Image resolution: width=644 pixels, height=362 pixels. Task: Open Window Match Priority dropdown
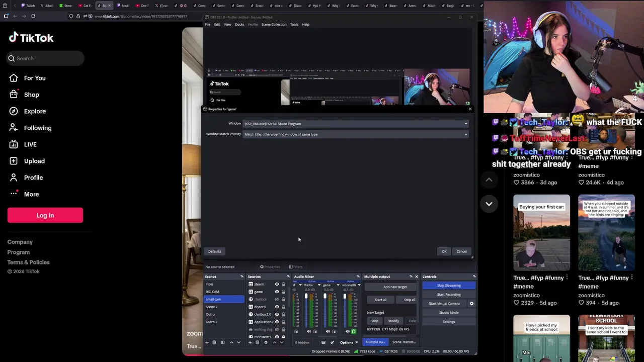pos(356,134)
